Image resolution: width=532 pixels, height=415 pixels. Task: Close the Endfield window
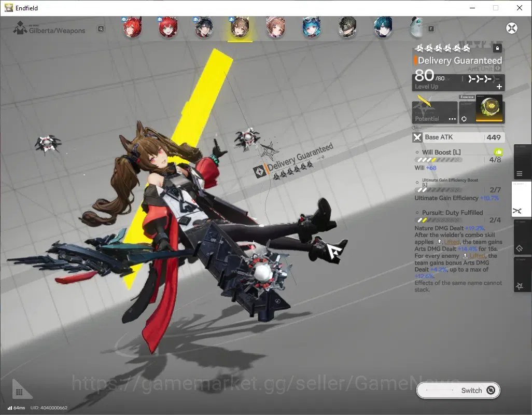(520, 8)
